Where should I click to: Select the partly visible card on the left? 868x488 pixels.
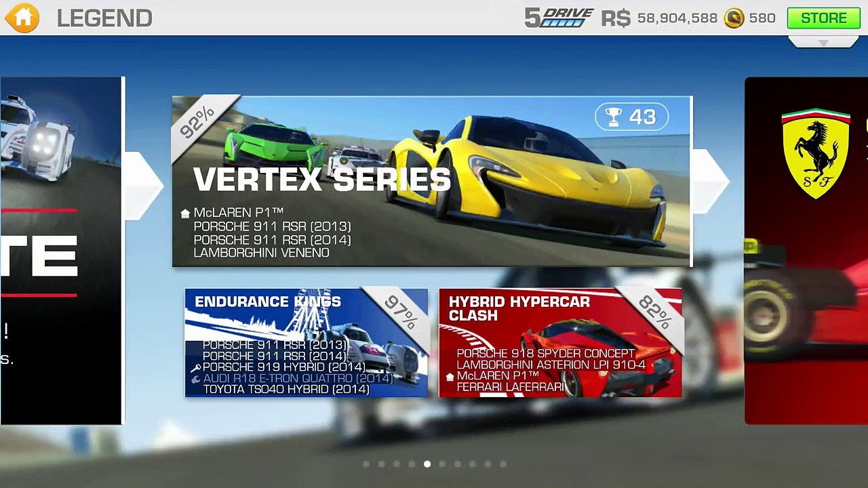[x=62, y=251]
